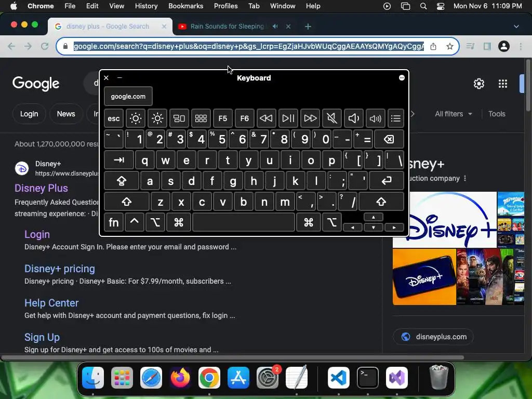
Task: Open the Help Center sitelink
Action: pyautogui.click(x=51, y=303)
